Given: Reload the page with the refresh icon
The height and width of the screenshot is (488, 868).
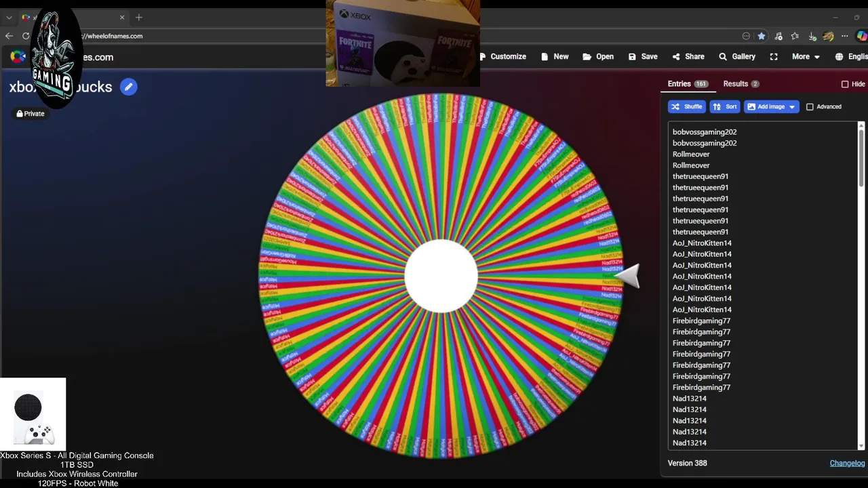Looking at the screenshot, I should (x=26, y=36).
